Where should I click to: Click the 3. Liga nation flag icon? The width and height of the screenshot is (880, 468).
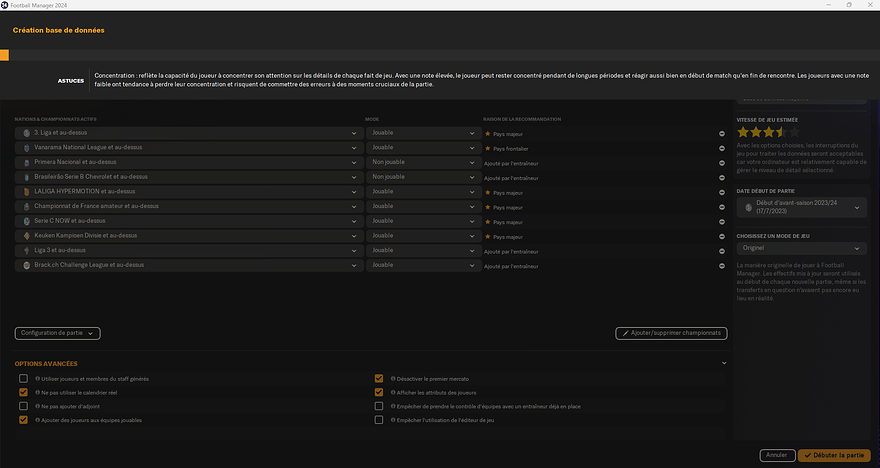[26, 133]
